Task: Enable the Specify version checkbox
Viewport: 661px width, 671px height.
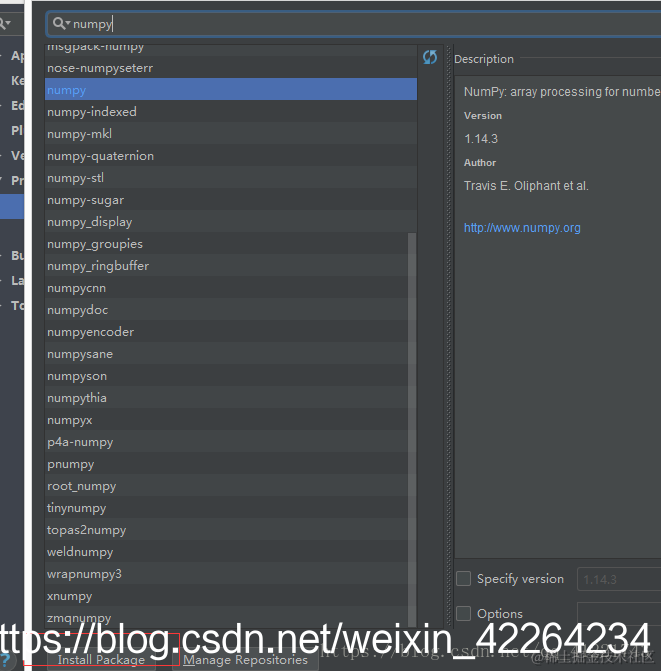Action: point(463,579)
